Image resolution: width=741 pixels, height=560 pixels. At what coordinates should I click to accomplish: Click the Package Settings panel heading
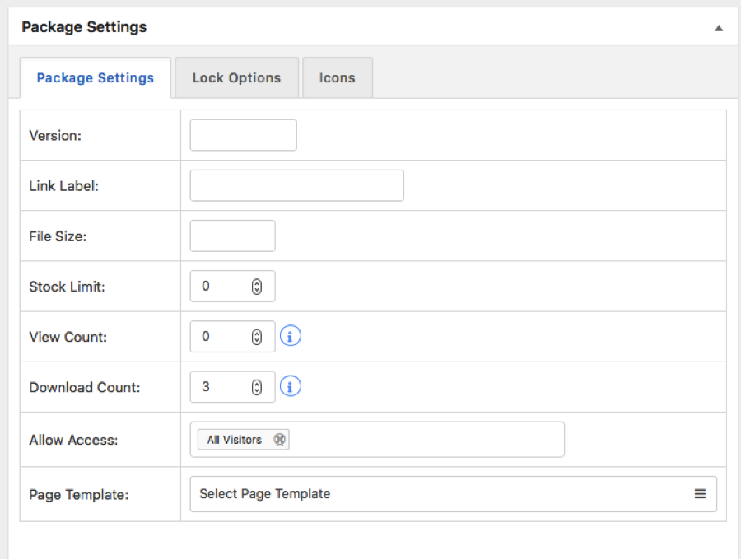tap(84, 27)
